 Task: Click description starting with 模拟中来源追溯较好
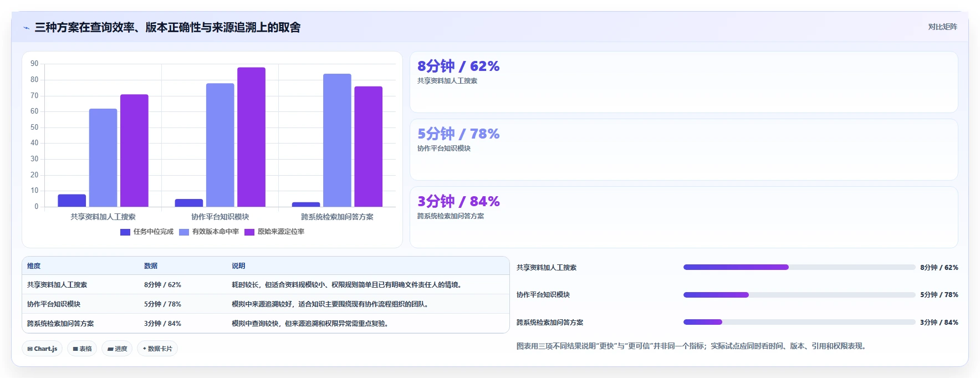(x=331, y=304)
